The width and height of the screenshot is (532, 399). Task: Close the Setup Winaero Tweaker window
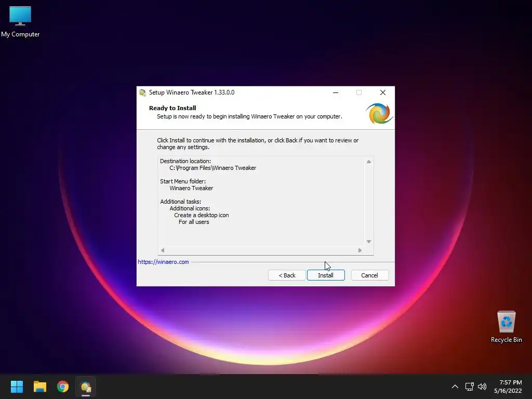click(383, 92)
